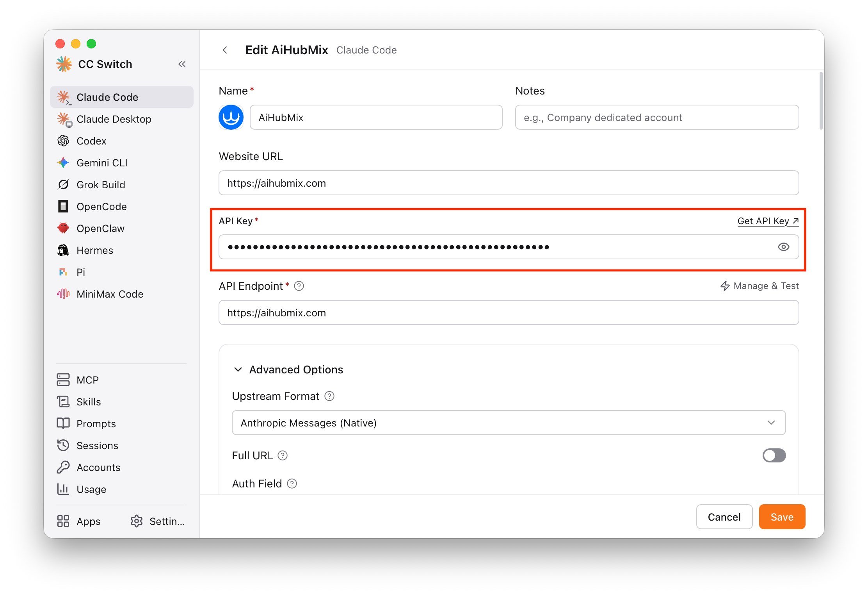Click the "Claude Code" header subtitle
The width and height of the screenshot is (868, 596).
pos(366,50)
